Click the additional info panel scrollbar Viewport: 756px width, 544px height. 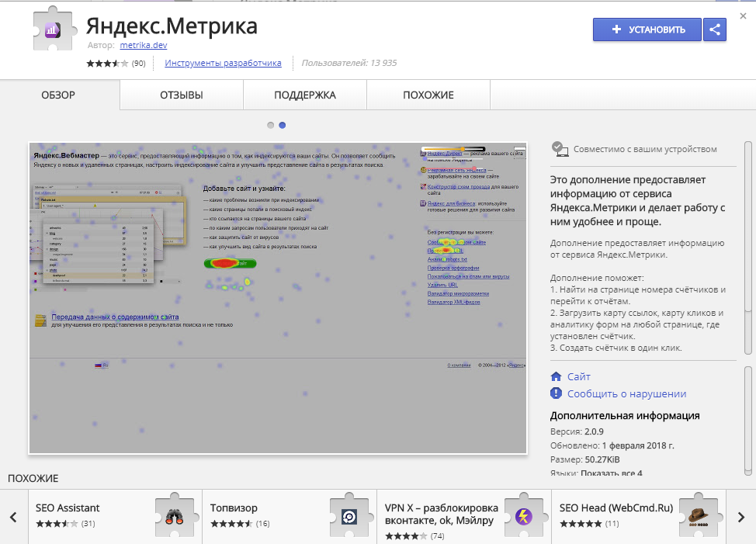pyautogui.click(x=747, y=420)
